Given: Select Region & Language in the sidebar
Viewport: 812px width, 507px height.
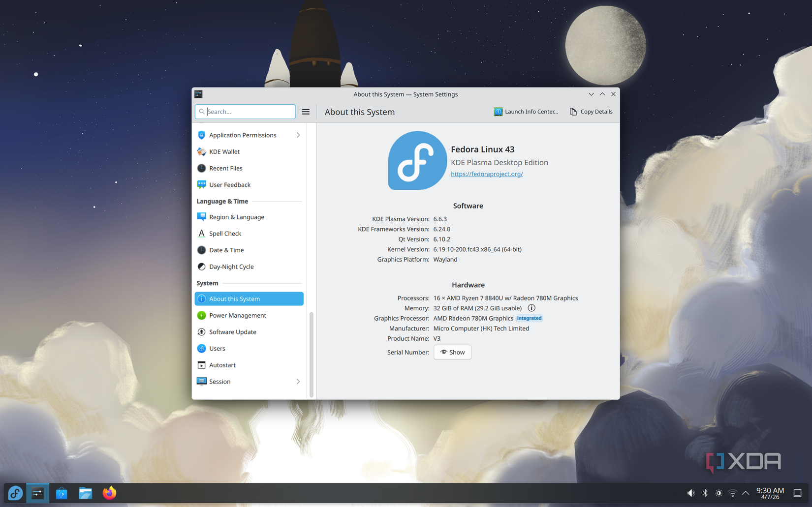Looking at the screenshot, I should (237, 217).
